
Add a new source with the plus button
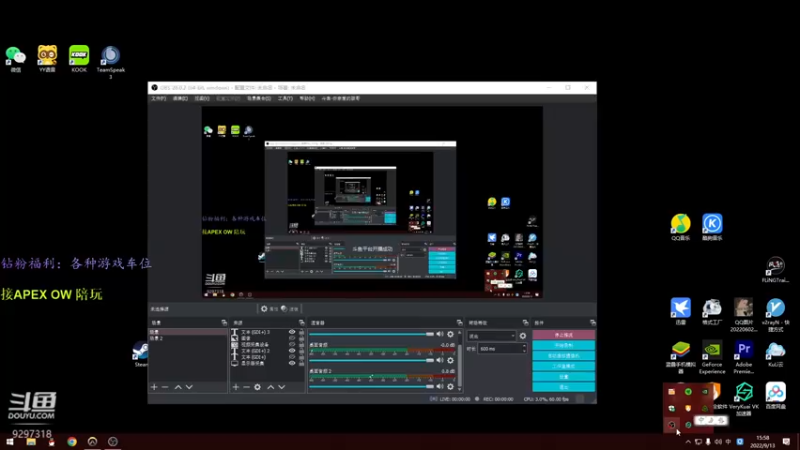tap(236, 387)
